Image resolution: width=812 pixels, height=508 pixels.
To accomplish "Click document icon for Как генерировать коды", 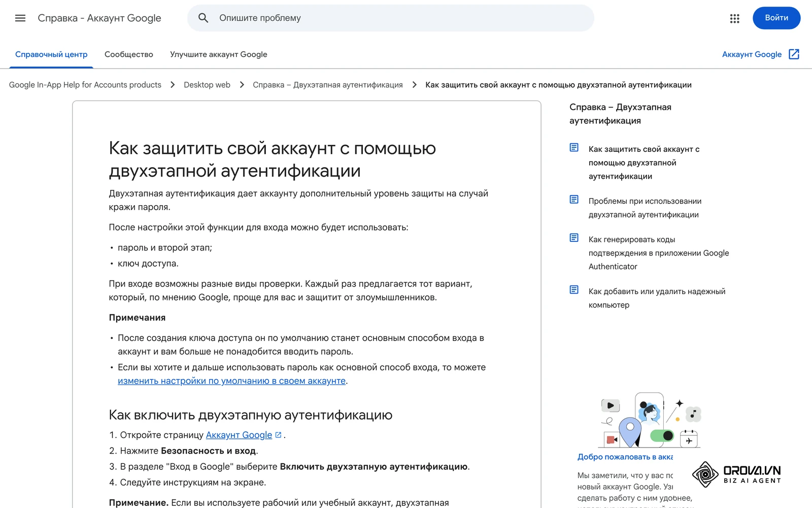I will (x=574, y=238).
